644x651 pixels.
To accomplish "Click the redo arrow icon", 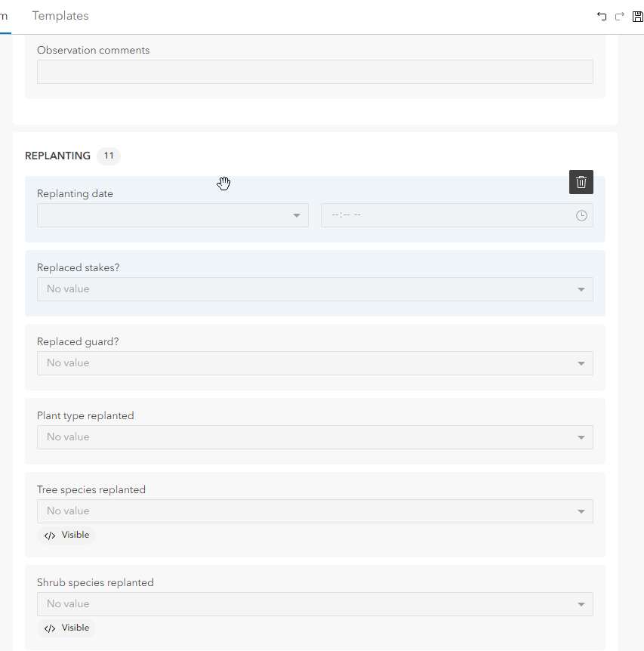I will pyautogui.click(x=620, y=16).
